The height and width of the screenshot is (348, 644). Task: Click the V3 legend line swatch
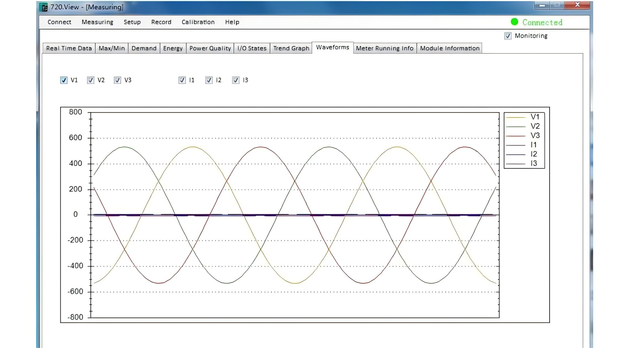point(516,136)
